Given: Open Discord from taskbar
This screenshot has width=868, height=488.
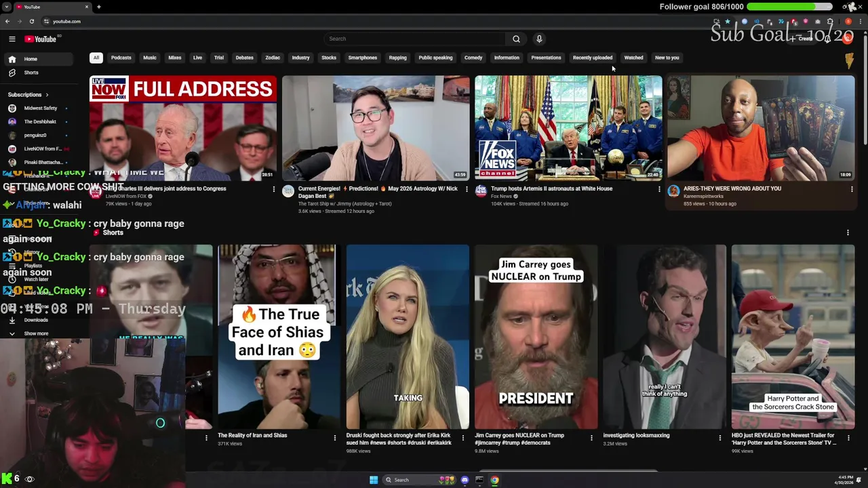Looking at the screenshot, I should (x=465, y=480).
